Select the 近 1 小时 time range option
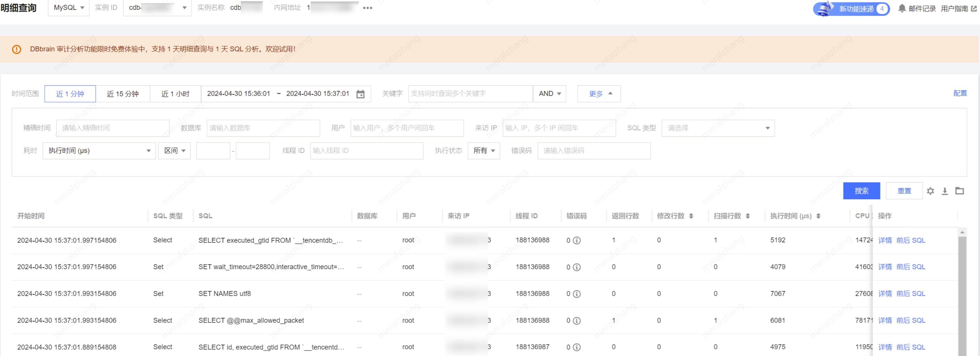The height and width of the screenshot is (356, 980). [x=175, y=93]
